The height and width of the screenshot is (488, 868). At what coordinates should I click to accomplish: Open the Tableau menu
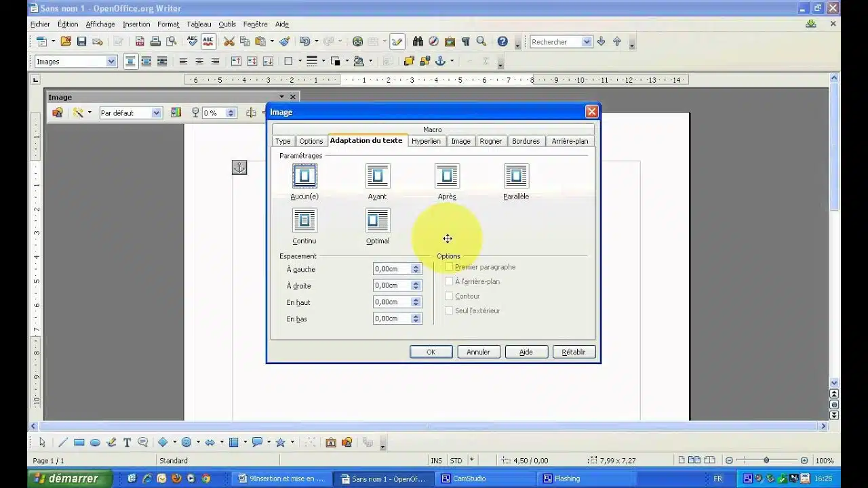[x=199, y=24]
